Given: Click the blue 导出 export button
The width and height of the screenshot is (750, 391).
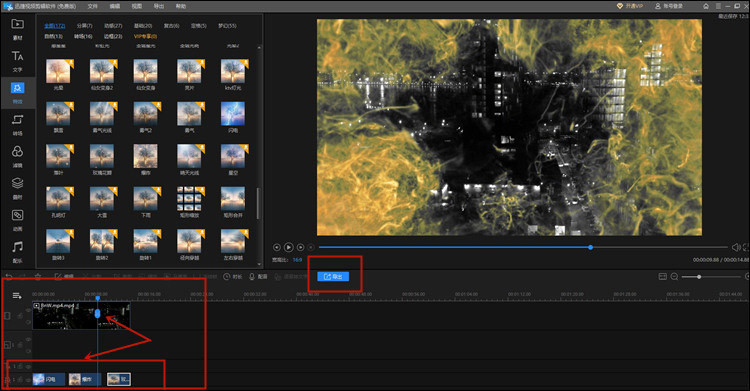Looking at the screenshot, I should 333,277.
